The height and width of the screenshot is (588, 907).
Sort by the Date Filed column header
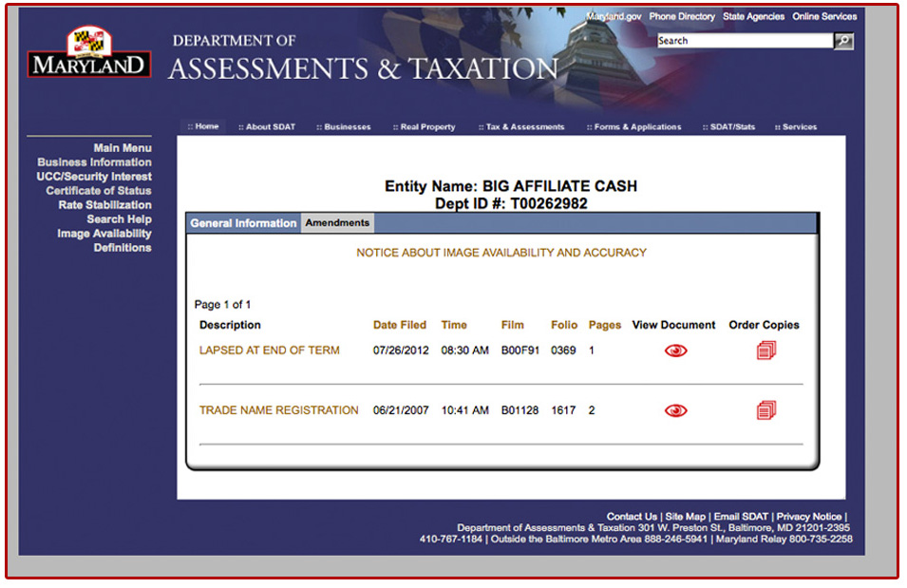click(399, 325)
